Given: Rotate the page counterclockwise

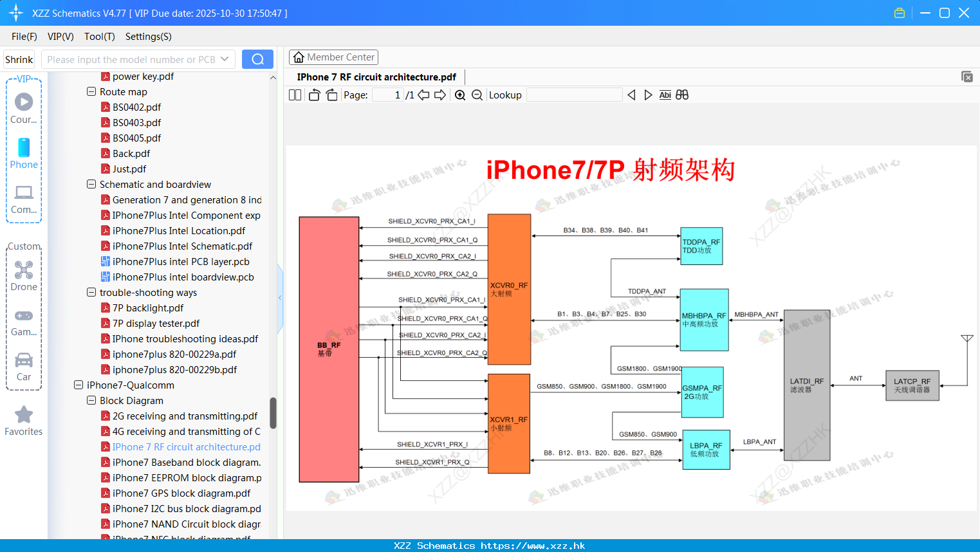Looking at the screenshot, I should (x=314, y=95).
